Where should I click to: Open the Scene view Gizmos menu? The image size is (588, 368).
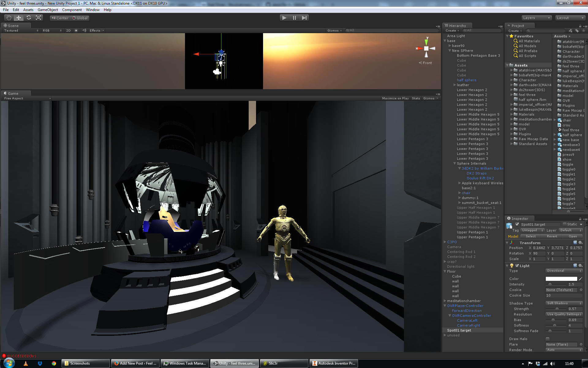pos(334,30)
